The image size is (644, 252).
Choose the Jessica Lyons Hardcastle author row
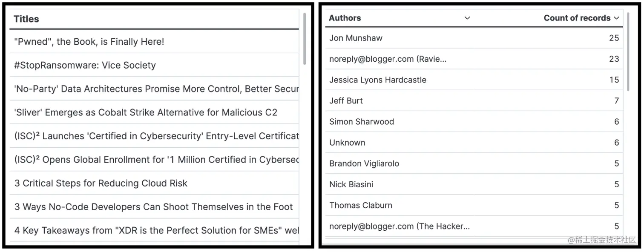[474, 80]
